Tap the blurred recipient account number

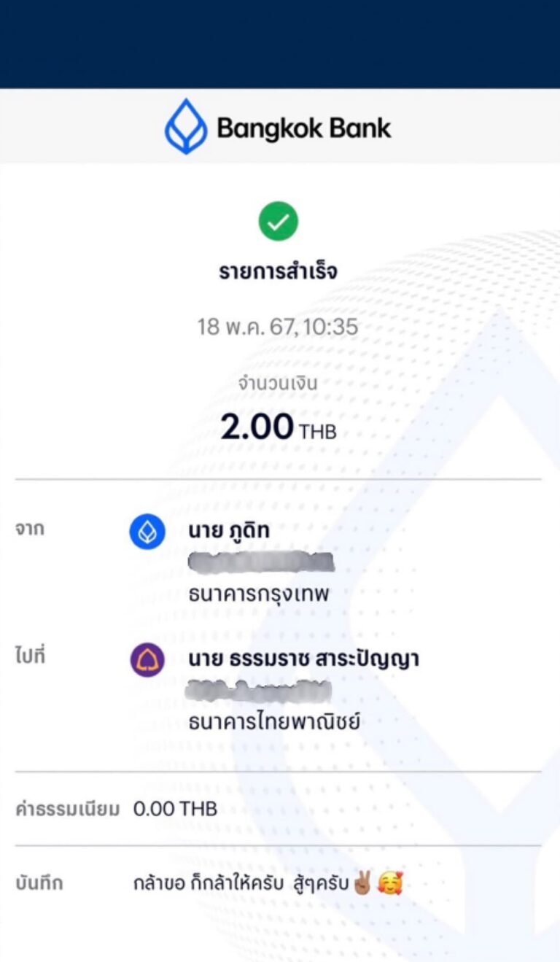coord(259,691)
